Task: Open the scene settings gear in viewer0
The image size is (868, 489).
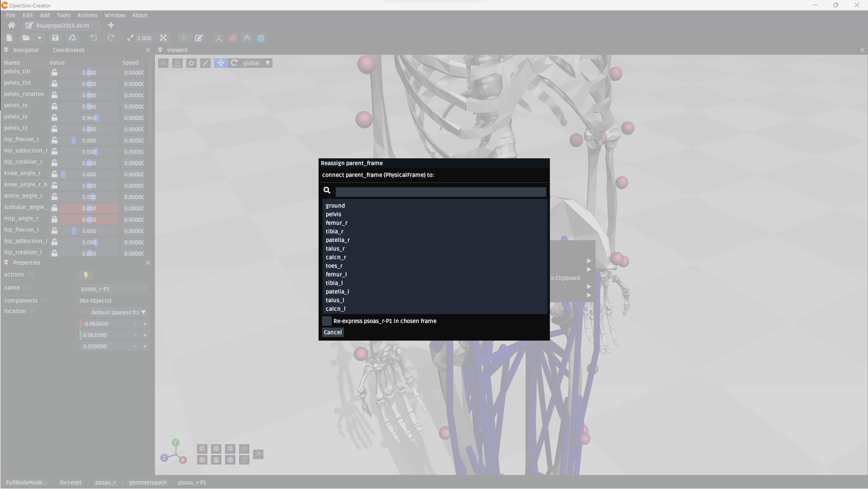Action: point(191,63)
